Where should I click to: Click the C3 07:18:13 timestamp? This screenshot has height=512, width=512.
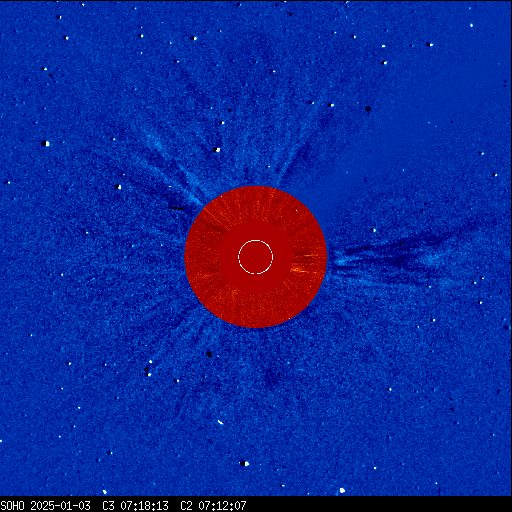[135, 506]
